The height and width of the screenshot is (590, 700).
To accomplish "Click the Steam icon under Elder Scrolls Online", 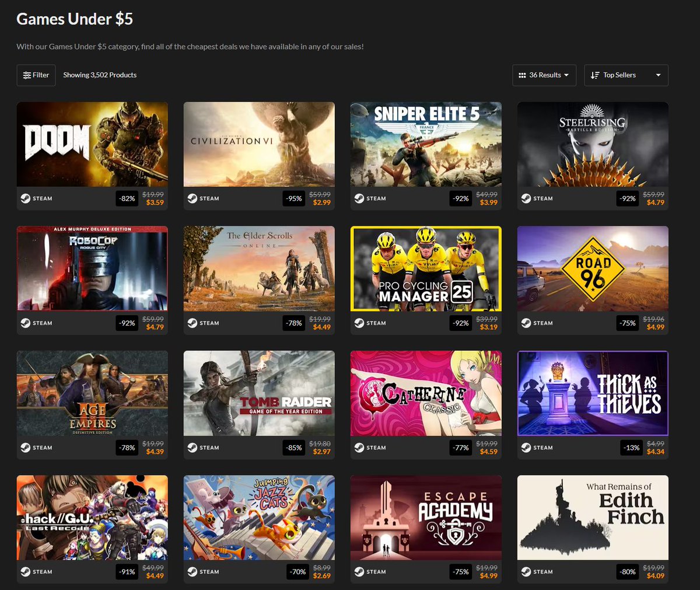I will pyautogui.click(x=192, y=323).
